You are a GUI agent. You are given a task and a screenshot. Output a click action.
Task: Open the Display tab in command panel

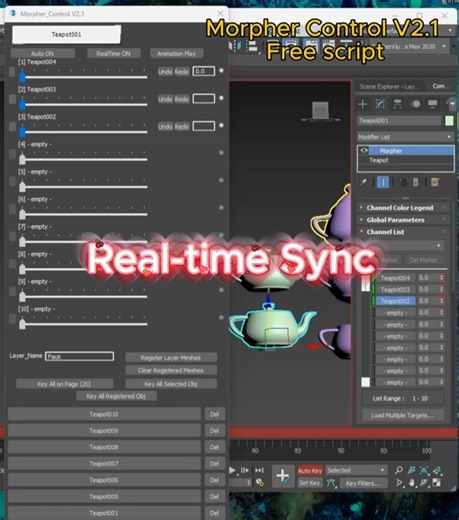tap(433, 104)
